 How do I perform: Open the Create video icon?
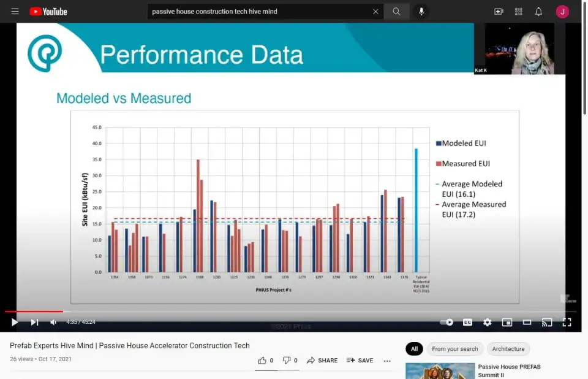tap(499, 12)
